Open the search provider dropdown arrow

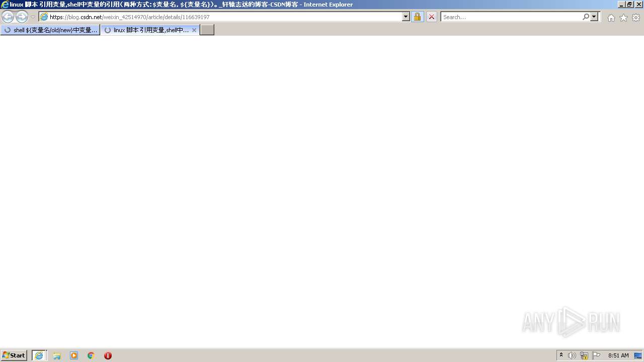[x=594, y=17]
